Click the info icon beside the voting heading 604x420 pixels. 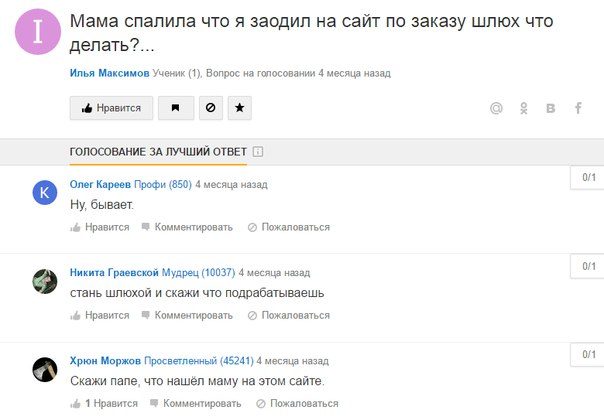(x=258, y=152)
